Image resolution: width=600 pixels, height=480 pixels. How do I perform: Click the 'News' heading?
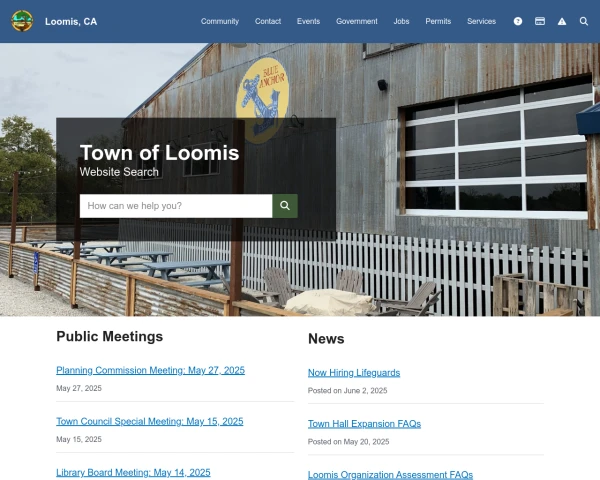(x=326, y=339)
